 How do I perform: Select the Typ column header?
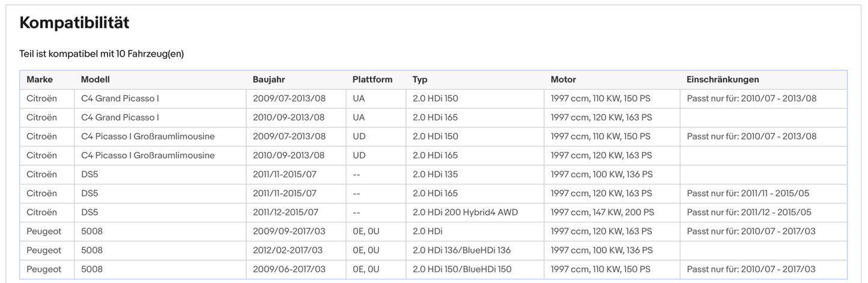click(420, 79)
